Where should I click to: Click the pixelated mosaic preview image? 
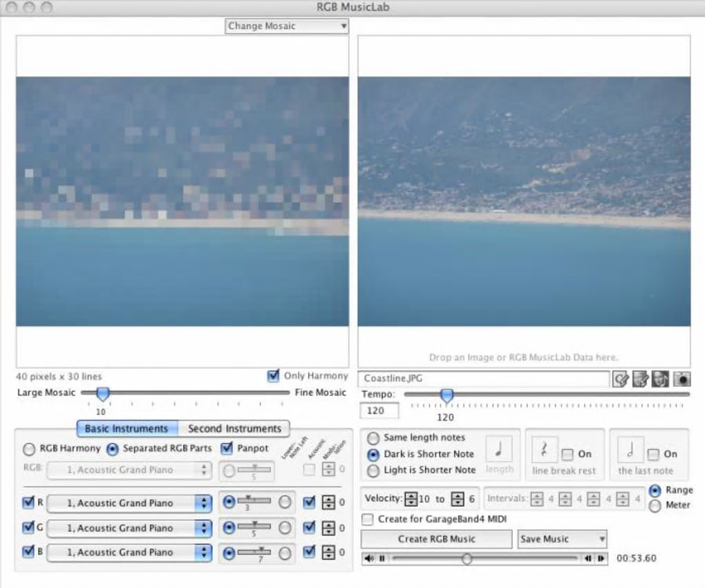tap(182, 201)
